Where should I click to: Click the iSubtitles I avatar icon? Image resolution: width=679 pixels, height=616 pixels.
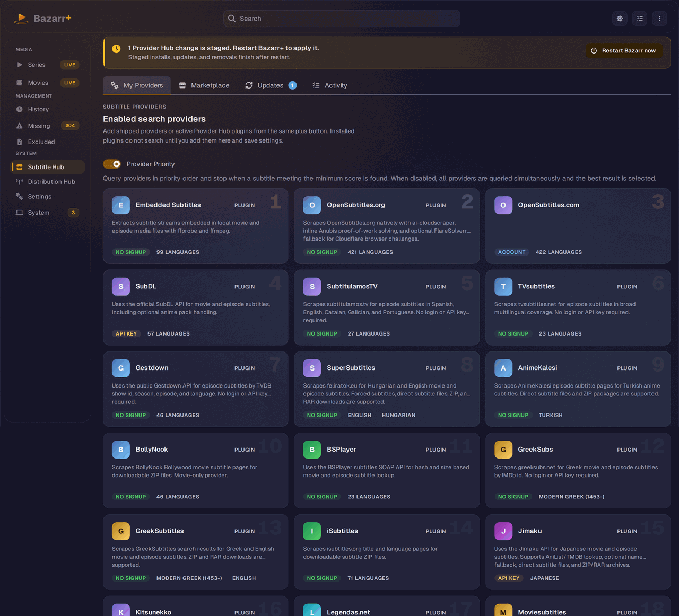pyautogui.click(x=312, y=531)
